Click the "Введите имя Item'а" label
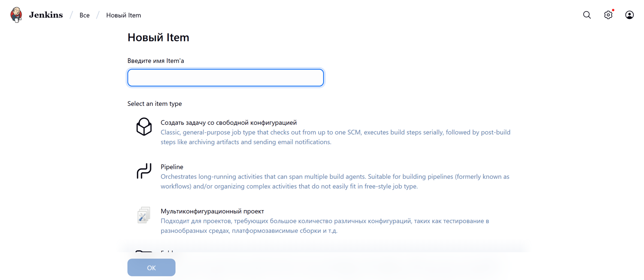The image size is (644, 280). 155,61
